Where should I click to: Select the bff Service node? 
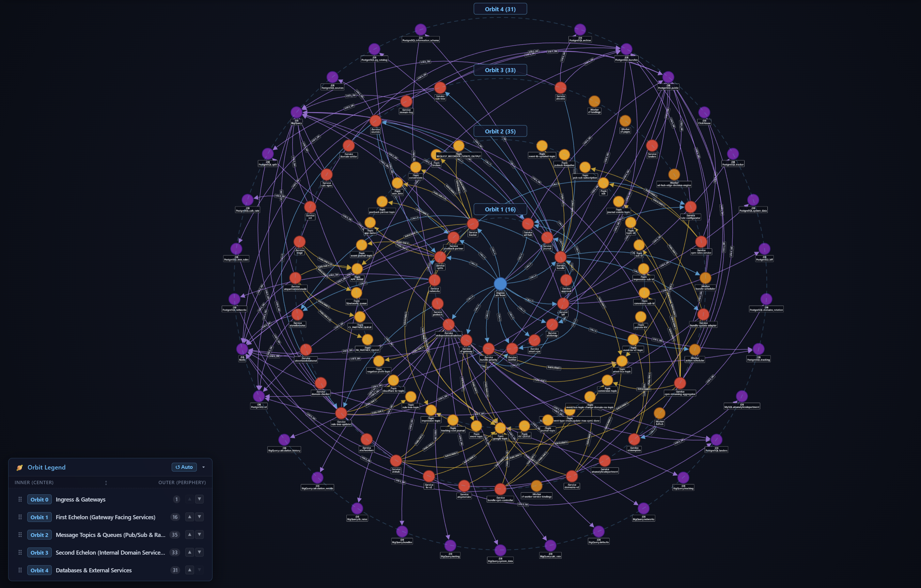(x=563, y=304)
